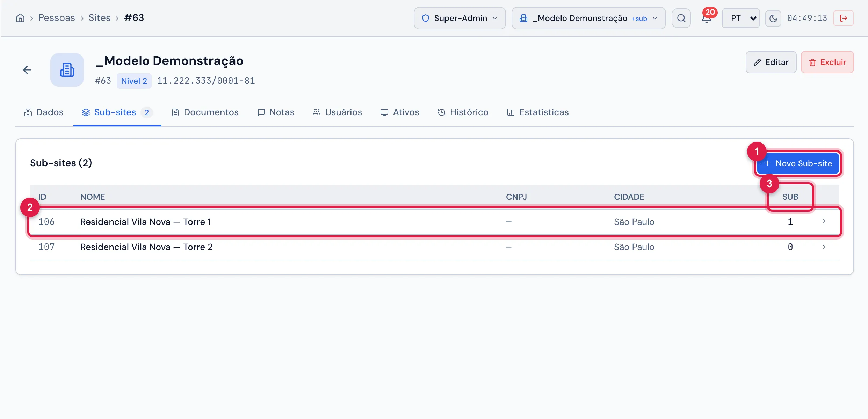Screen dimensions: 868x419
Task: Click ID 106 cell
Action: click(46, 222)
